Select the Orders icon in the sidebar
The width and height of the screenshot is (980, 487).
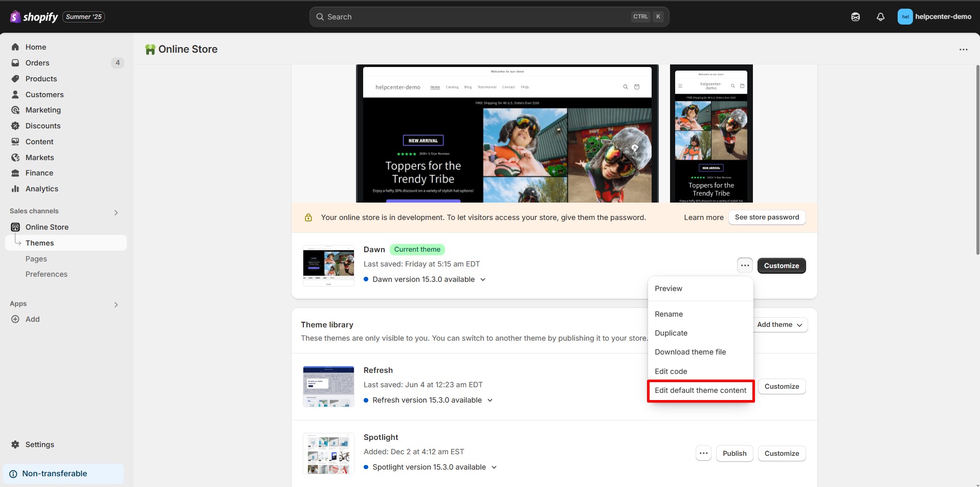coord(15,62)
